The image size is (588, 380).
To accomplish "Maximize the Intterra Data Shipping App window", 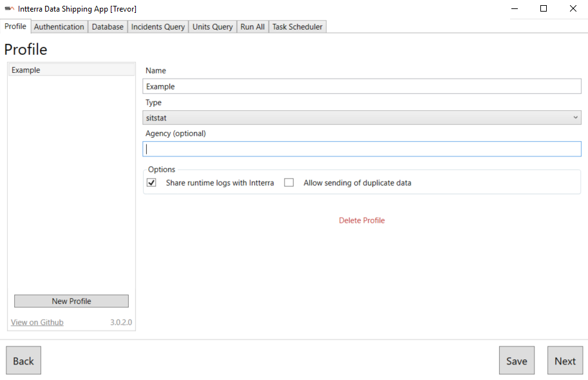I will tap(544, 8).
